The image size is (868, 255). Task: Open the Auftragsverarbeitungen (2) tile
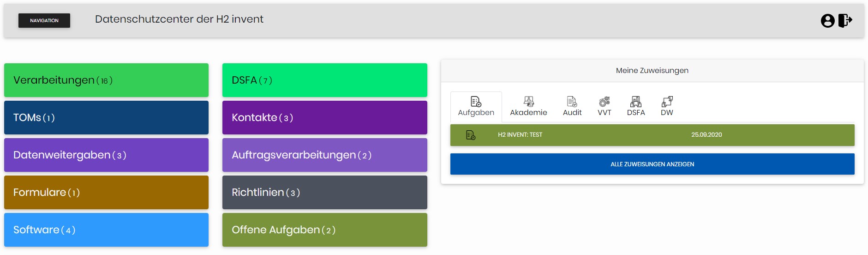(324, 155)
